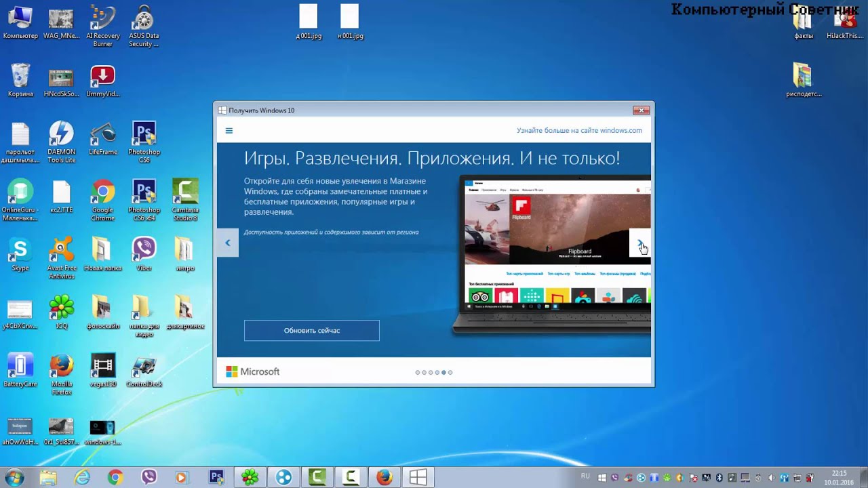Select the ControlDeck desktop shortcut
The height and width of the screenshot is (488, 868).
[144, 370]
